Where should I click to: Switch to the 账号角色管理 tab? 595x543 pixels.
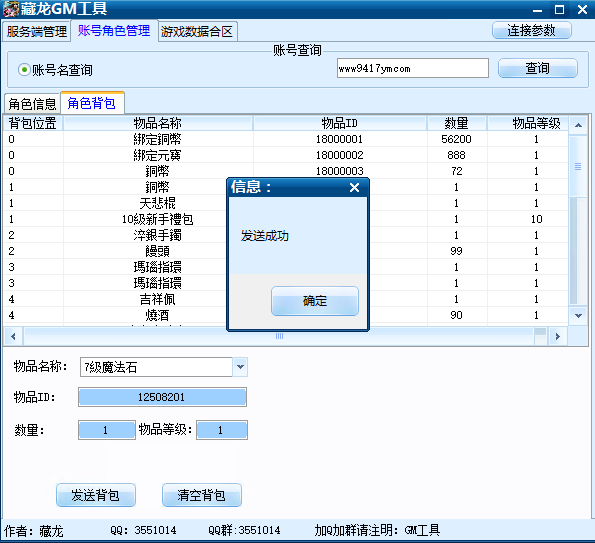114,31
